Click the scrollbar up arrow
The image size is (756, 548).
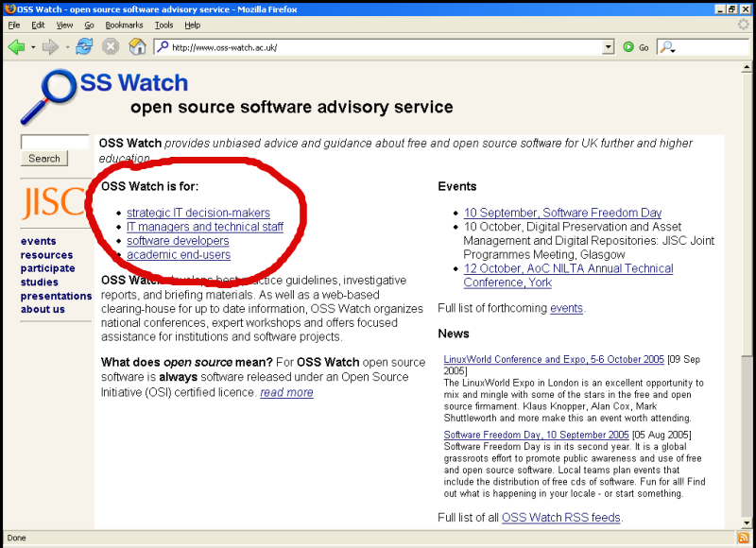[x=747, y=67]
